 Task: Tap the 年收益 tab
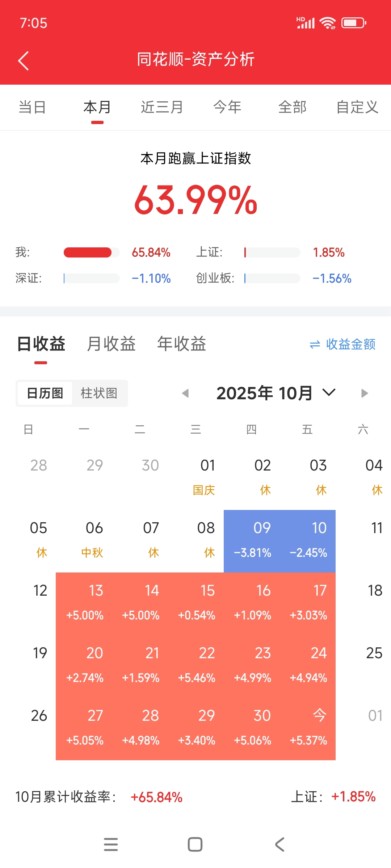pos(181,344)
